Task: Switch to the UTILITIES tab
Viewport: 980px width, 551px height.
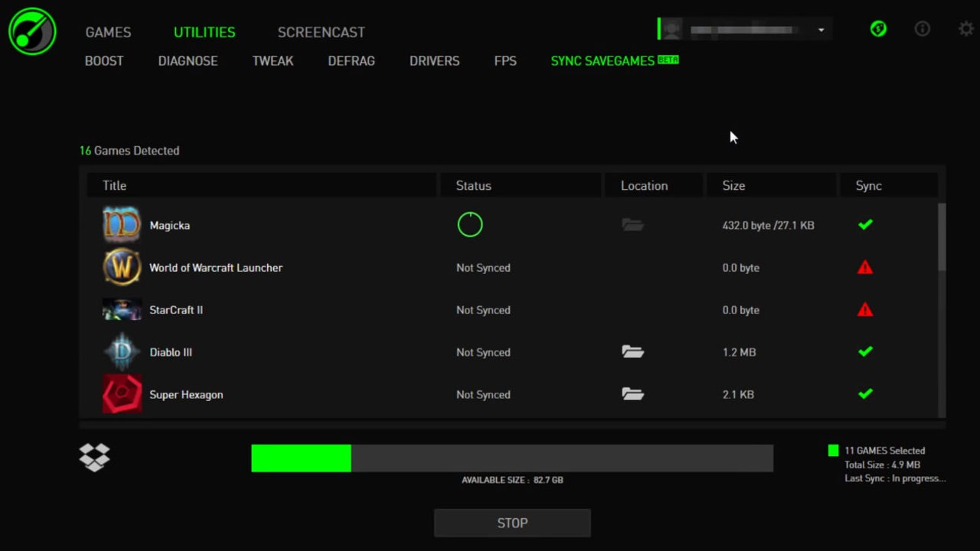Action: click(204, 32)
